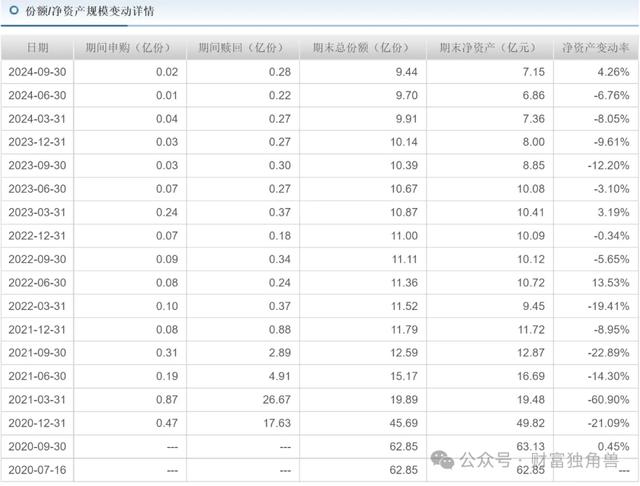Select the date cell 2022-06-30
The image size is (640, 486).
[x=37, y=282]
